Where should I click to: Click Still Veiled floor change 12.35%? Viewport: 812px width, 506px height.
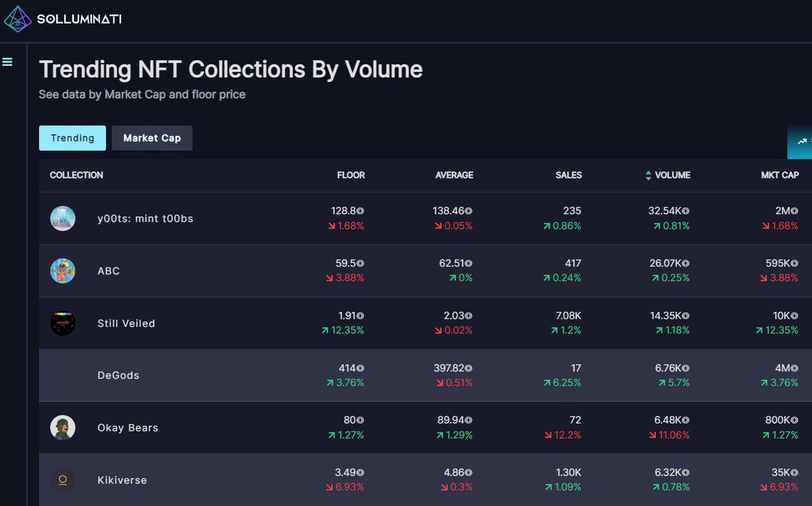tap(344, 330)
